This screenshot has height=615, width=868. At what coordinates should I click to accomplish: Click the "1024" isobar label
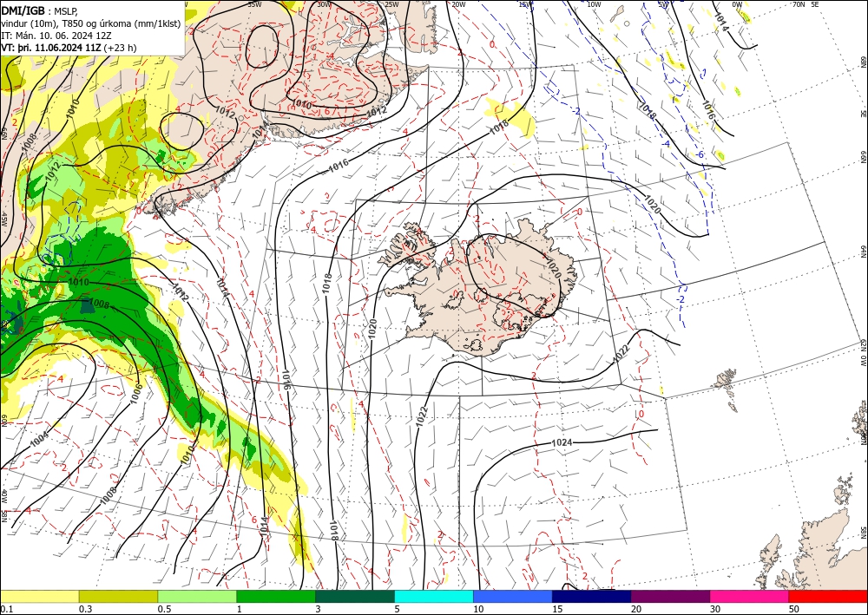[x=562, y=442]
